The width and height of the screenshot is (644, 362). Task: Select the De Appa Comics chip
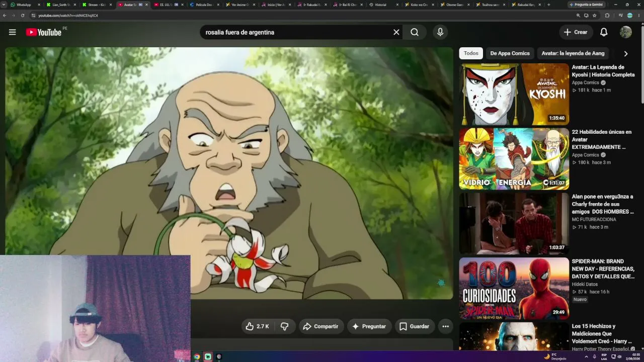tap(510, 53)
